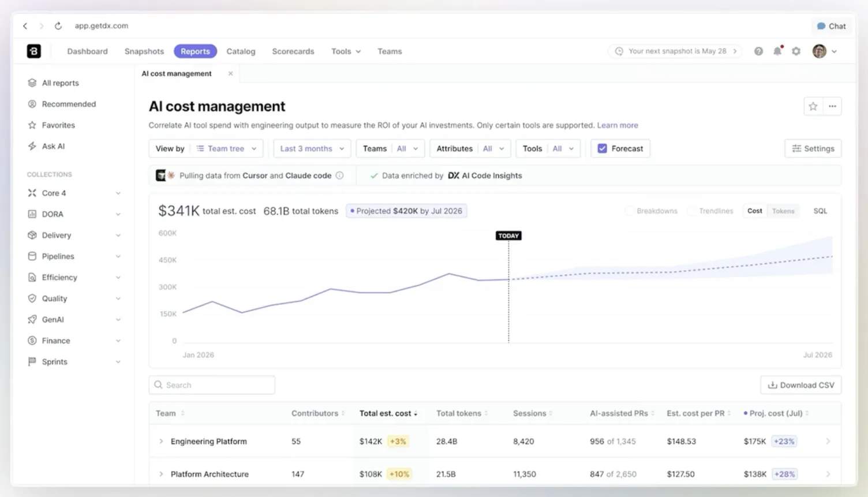
Task: Open the Last 3 months date dropdown
Action: coord(312,148)
